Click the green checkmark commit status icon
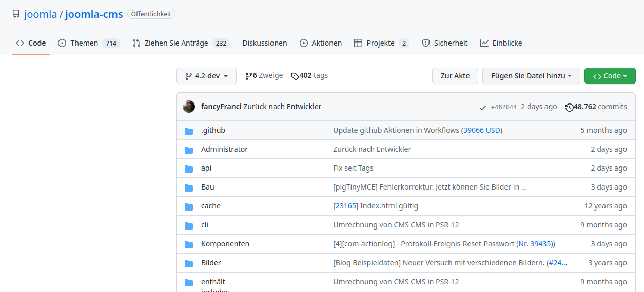The width and height of the screenshot is (644, 292). point(482,107)
